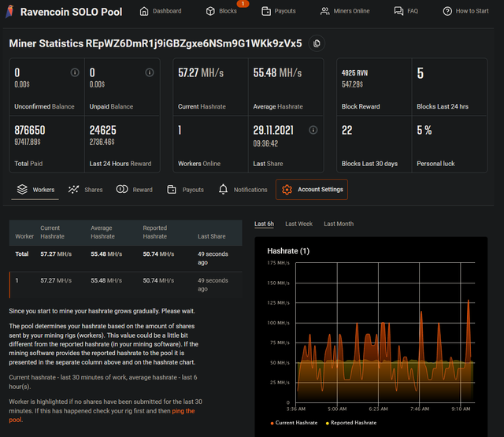Click the 24625 Last 24 Hours Reward value
Viewport: 504px width, 437px height.
click(x=103, y=131)
